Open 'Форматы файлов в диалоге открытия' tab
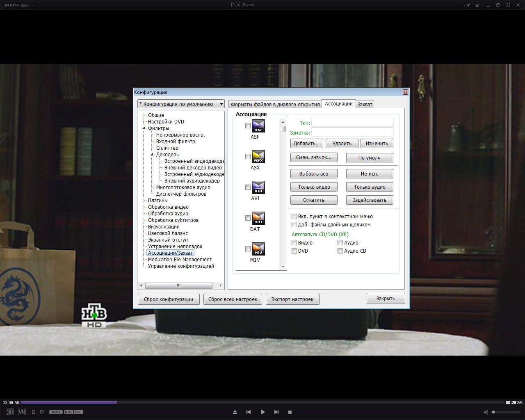 click(275, 105)
